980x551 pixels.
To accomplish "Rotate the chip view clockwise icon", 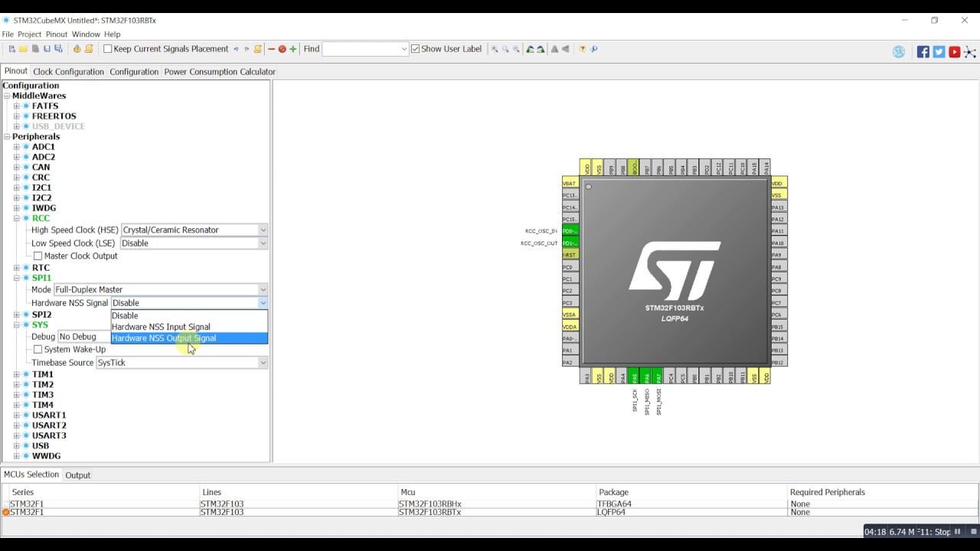I will pyautogui.click(x=541, y=49).
